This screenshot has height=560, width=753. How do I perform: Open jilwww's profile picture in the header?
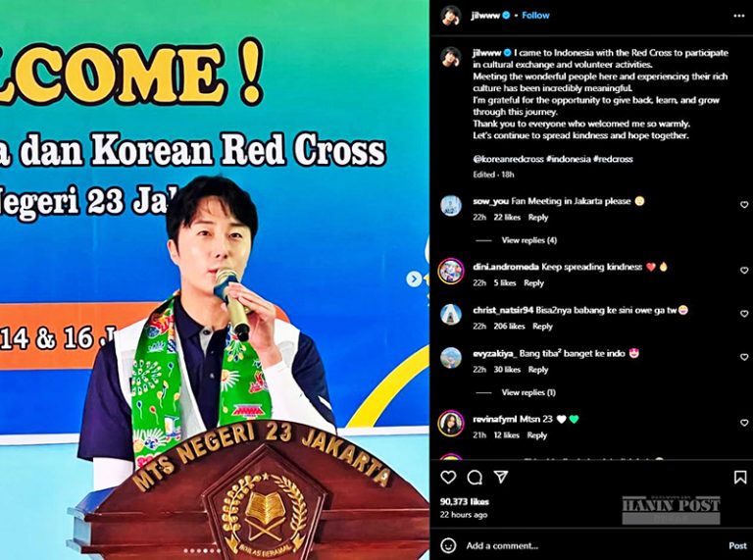[450, 16]
